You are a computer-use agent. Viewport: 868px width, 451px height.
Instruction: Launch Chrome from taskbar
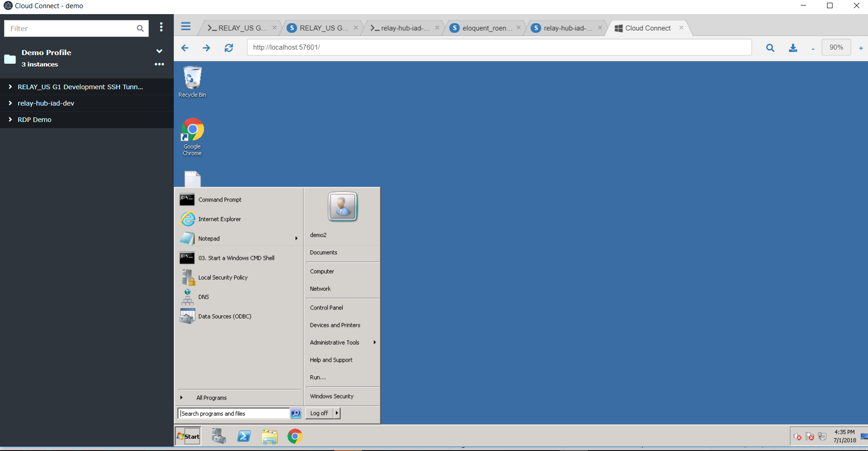coord(295,436)
